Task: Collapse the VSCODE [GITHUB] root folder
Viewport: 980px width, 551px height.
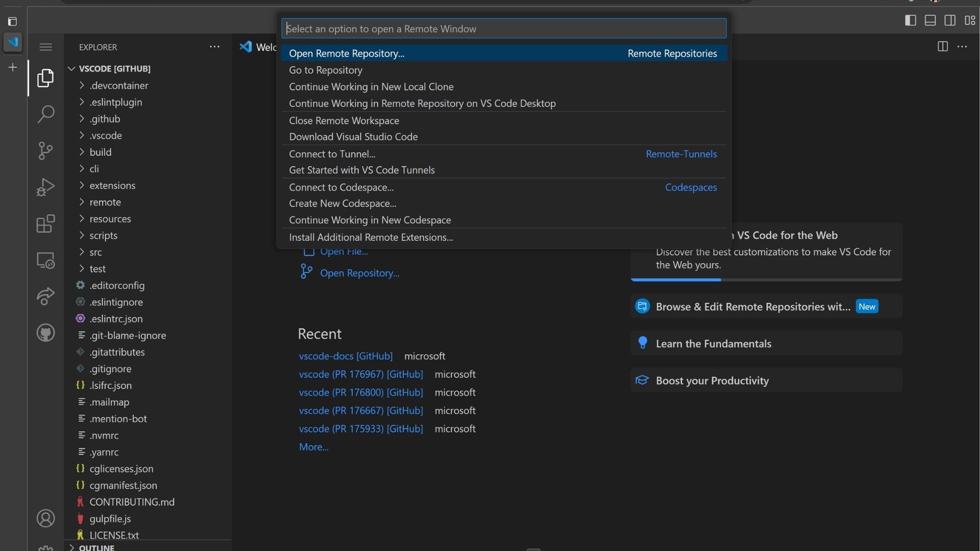Action: [x=71, y=68]
